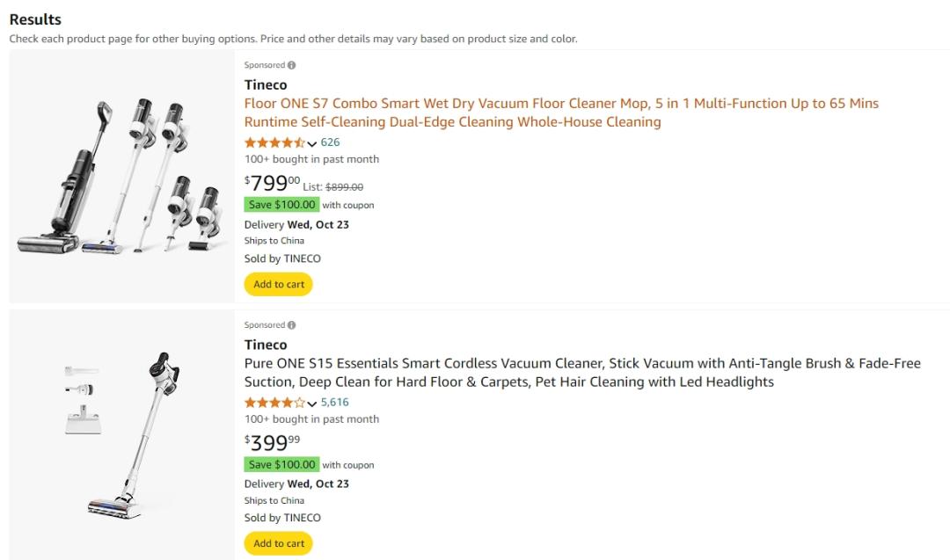Viewport: 950px width, 560px height.
Task: Expand rating breakdown chevron for Floor ONE S7
Action: (x=312, y=143)
